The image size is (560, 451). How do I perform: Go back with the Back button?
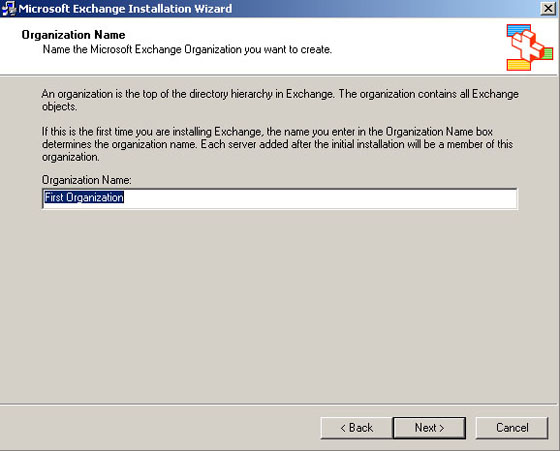(356, 427)
